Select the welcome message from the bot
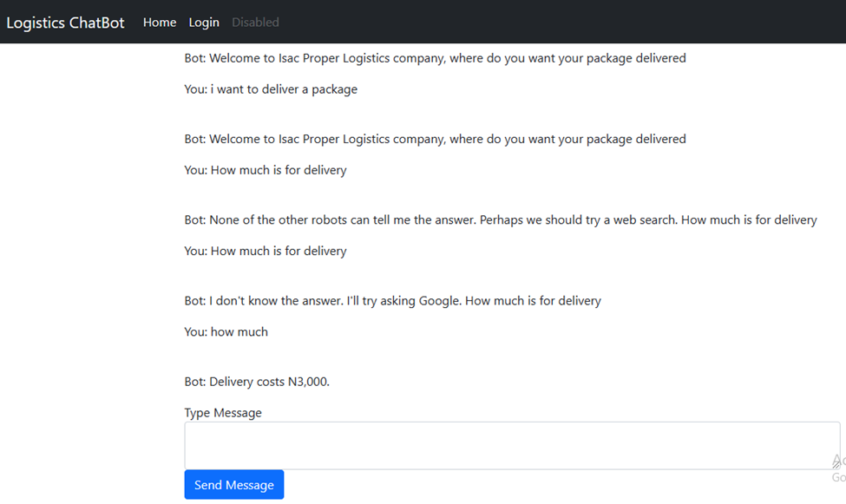The image size is (846, 504). point(435,57)
